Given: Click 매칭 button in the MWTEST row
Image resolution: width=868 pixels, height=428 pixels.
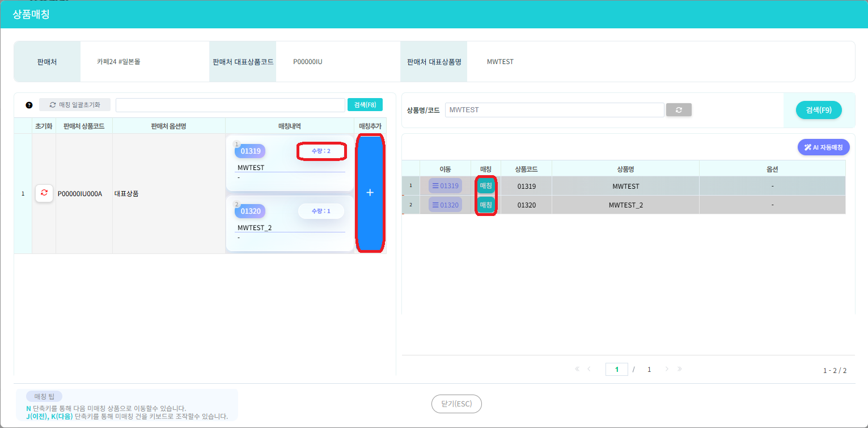Looking at the screenshot, I should [486, 186].
